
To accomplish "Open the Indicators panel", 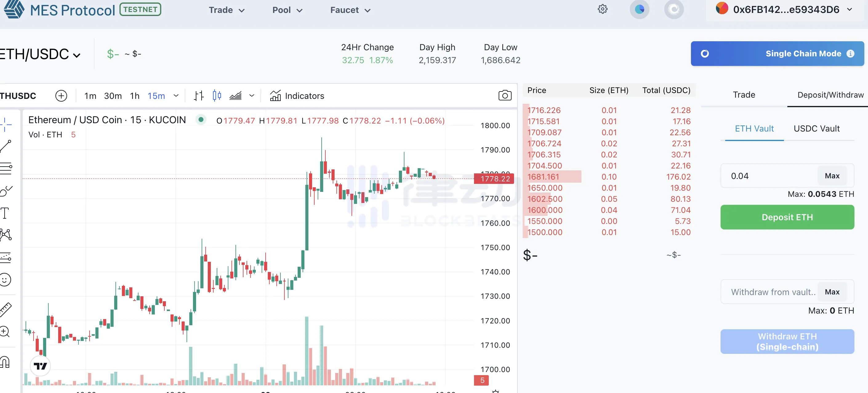I will click(297, 96).
